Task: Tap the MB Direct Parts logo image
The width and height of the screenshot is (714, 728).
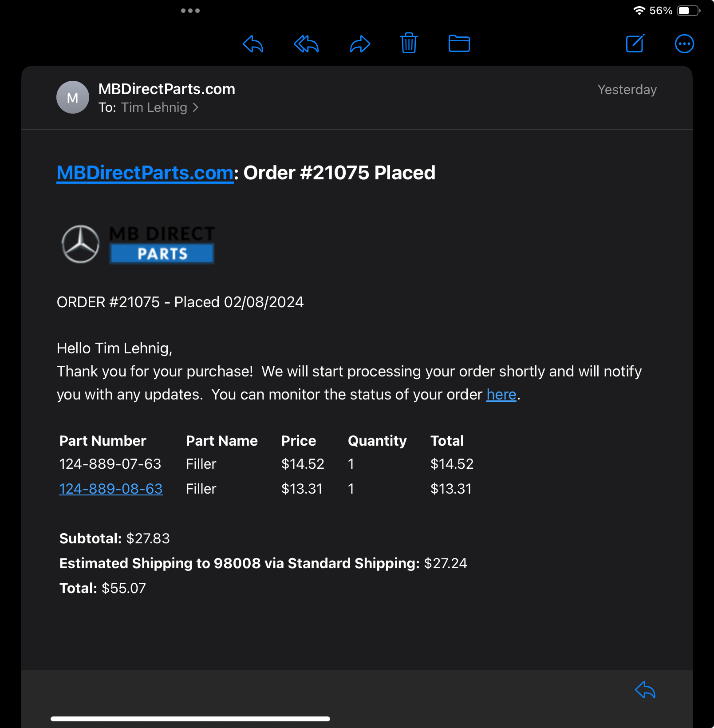Action: [x=138, y=244]
